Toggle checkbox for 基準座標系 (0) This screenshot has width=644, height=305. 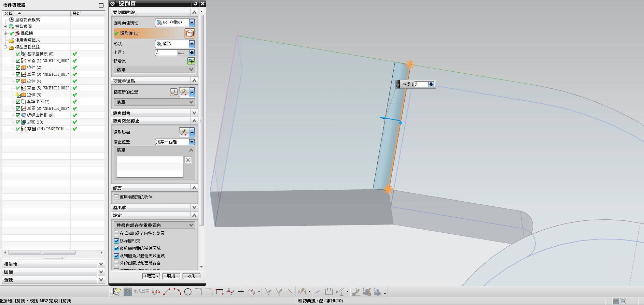point(18,54)
